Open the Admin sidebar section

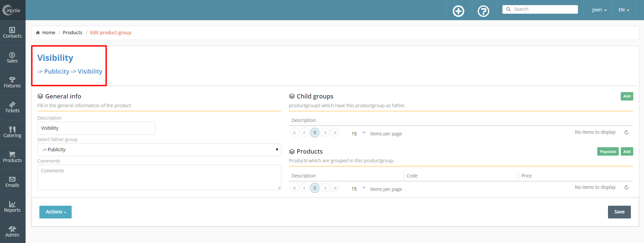tap(12, 231)
